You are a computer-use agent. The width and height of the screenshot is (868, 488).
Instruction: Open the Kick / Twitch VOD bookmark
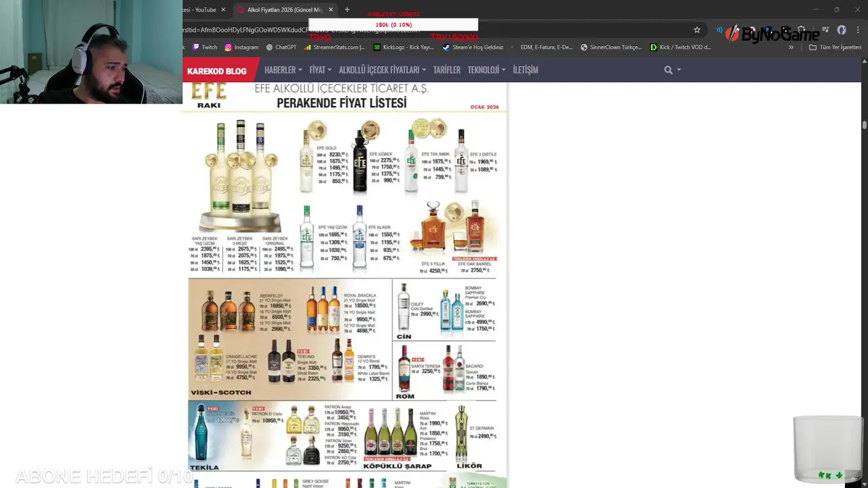(681, 47)
